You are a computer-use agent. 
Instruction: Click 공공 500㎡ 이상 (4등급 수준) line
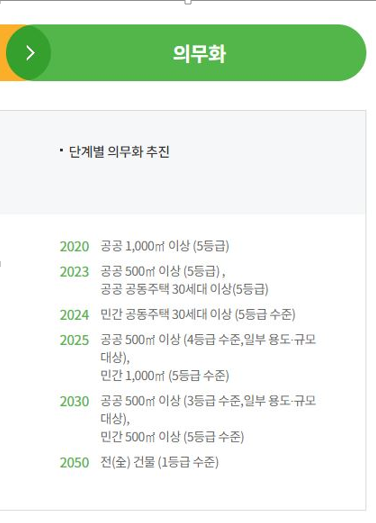point(208,348)
